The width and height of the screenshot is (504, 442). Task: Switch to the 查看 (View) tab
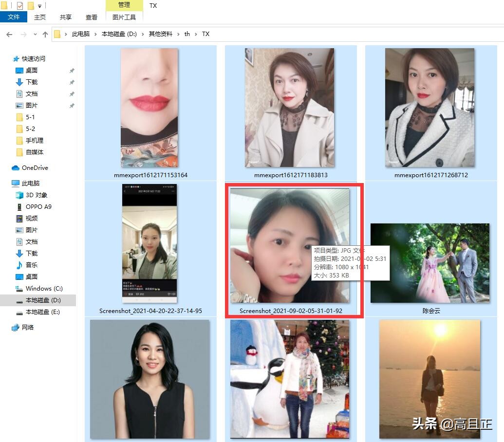pos(91,17)
